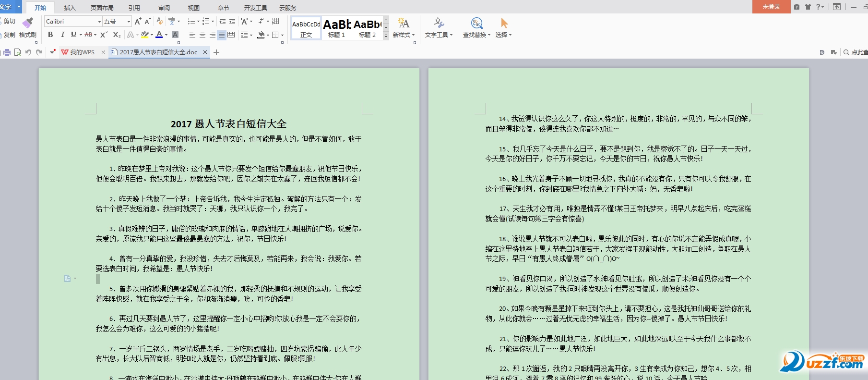Toggle justified text alignment button
The height and width of the screenshot is (380, 868).
[x=221, y=35]
